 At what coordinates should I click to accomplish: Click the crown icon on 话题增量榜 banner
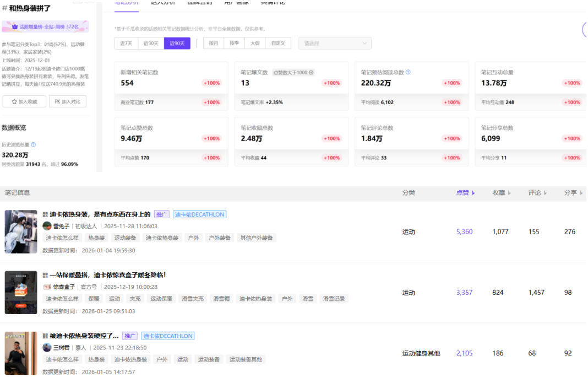[x=15, y=26]
